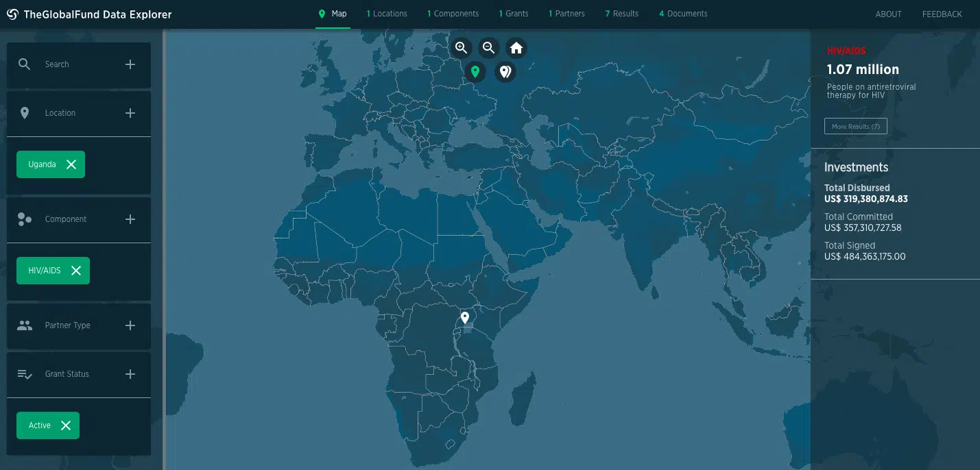Screen dimensions: 980x470
Task: Click the More Results (7) button
Action: click(x=855, y=127)
